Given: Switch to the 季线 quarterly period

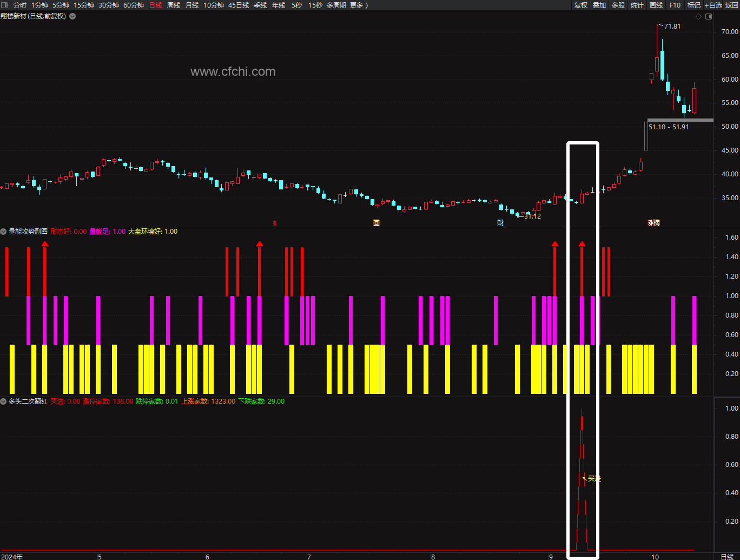Looking at the screenshot, I should (260, 5).
